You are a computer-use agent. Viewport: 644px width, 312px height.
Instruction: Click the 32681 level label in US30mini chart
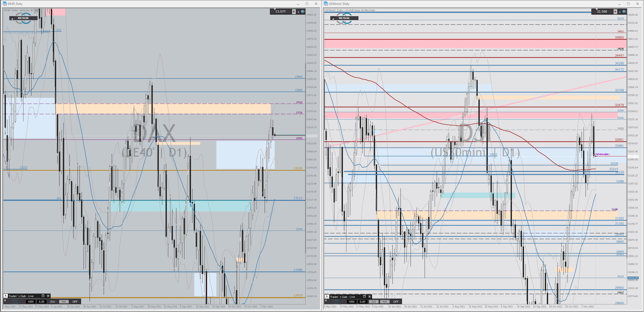coord(619,146)
